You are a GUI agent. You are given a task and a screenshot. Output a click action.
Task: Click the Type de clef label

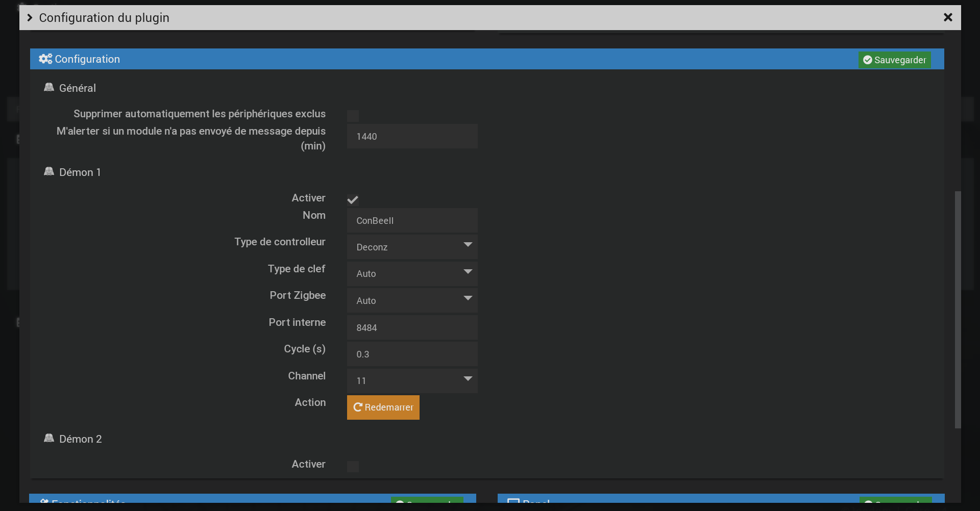pyautogui.click(x=297, y=269)
